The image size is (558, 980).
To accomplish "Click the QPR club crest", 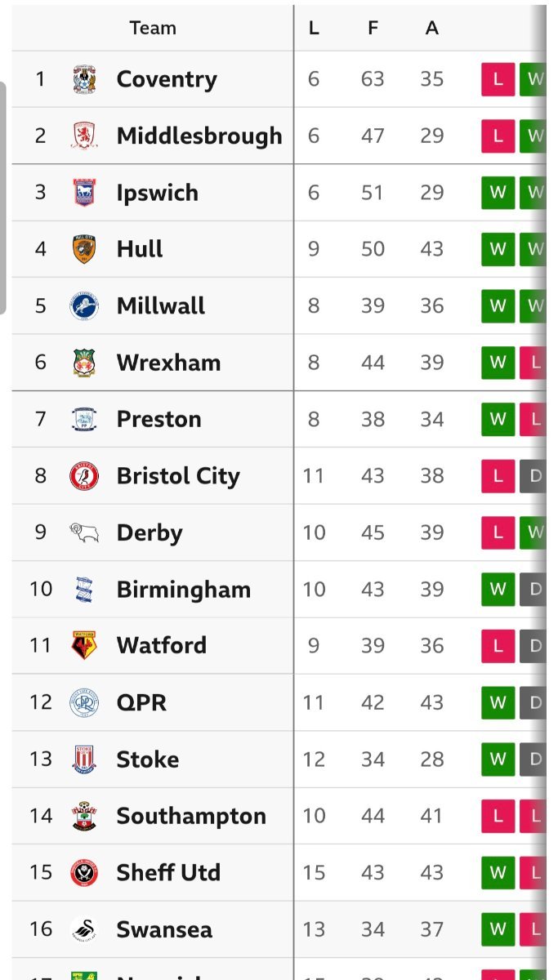I will point(84,702).
